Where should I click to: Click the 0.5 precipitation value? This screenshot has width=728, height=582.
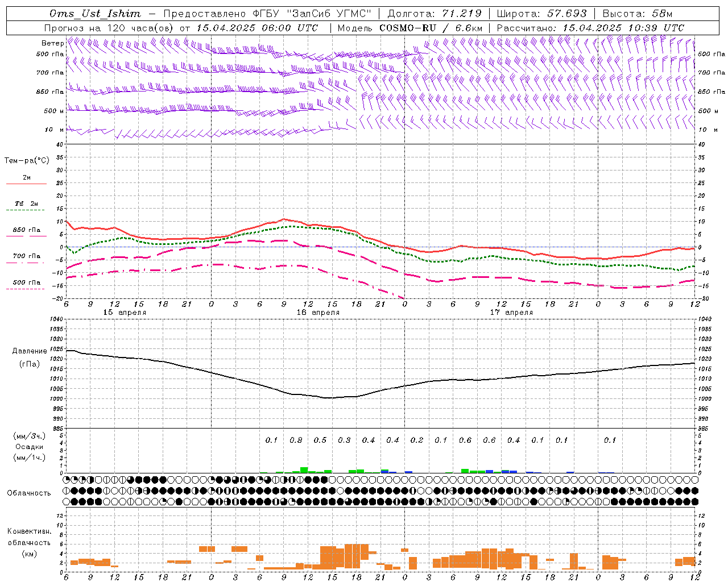click(x=320, y=440)
